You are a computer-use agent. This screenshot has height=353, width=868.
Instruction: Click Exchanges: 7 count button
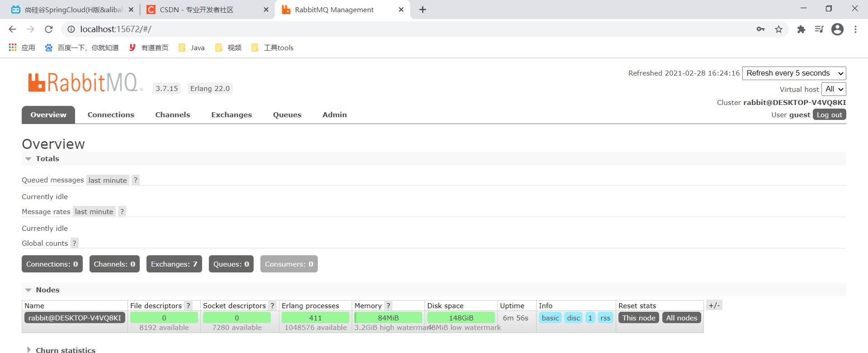174,264
